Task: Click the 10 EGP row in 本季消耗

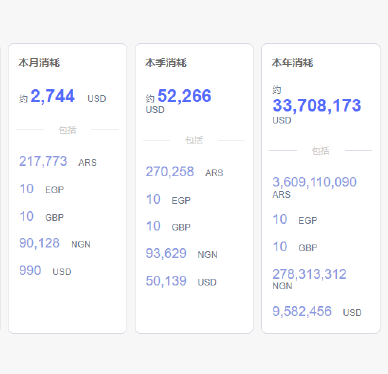Action: tap(168, 200)
